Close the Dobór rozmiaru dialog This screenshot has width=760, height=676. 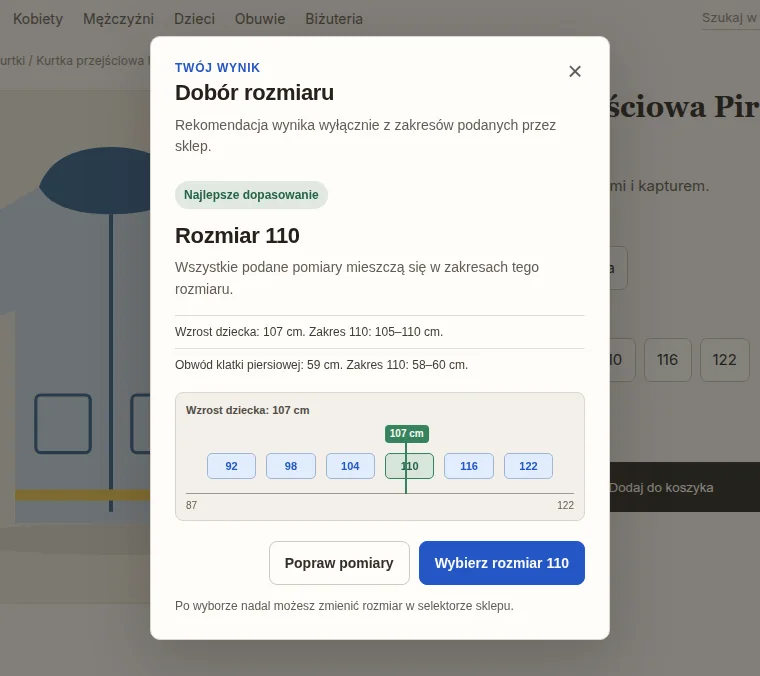575,71
